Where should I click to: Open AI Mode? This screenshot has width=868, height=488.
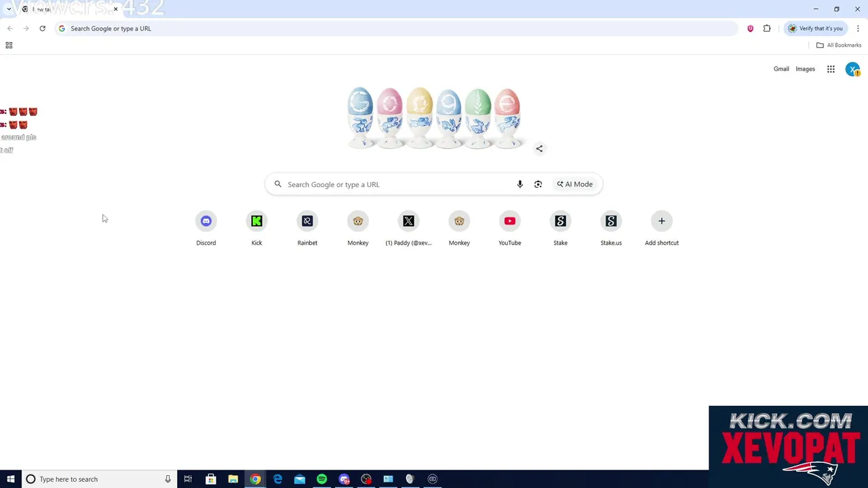tap(575, 184)
